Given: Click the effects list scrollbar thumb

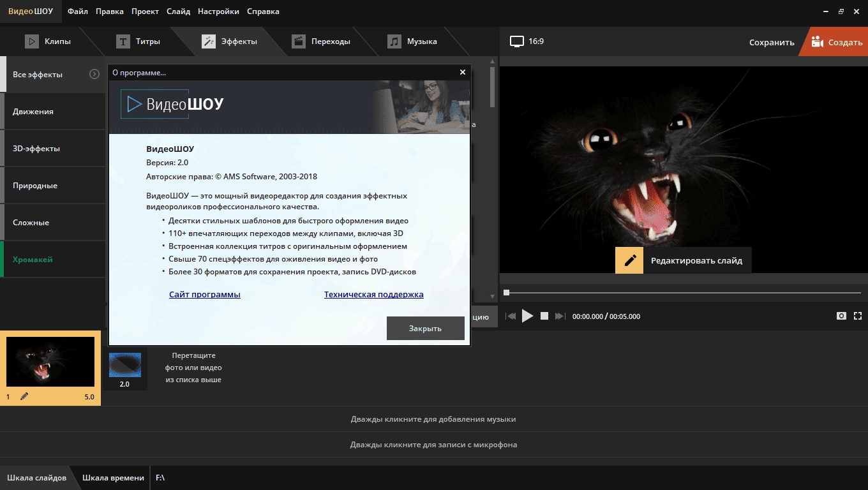Looking at the screenshot, I should [492, 86].
